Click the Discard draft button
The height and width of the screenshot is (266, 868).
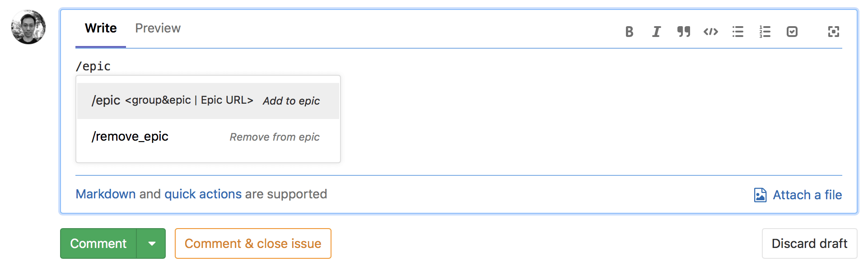pos(809,243)
